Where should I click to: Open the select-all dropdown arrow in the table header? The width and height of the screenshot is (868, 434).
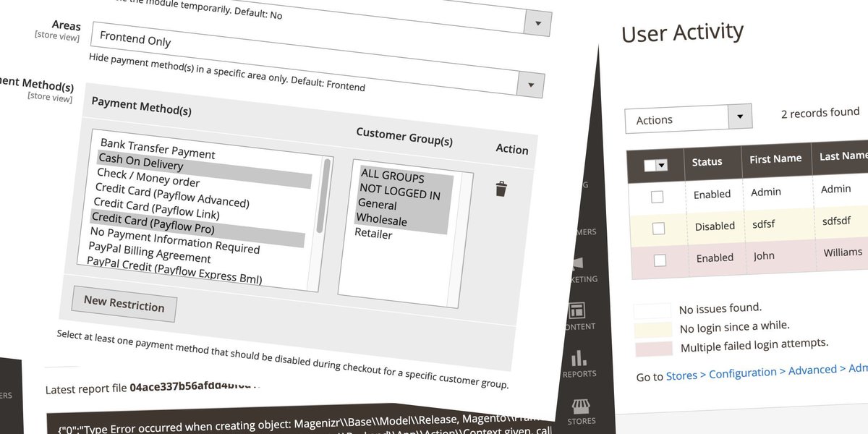661,165
